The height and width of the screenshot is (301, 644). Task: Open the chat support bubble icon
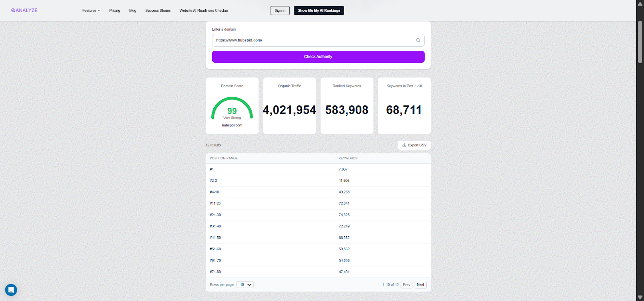[x=11, y=290]
